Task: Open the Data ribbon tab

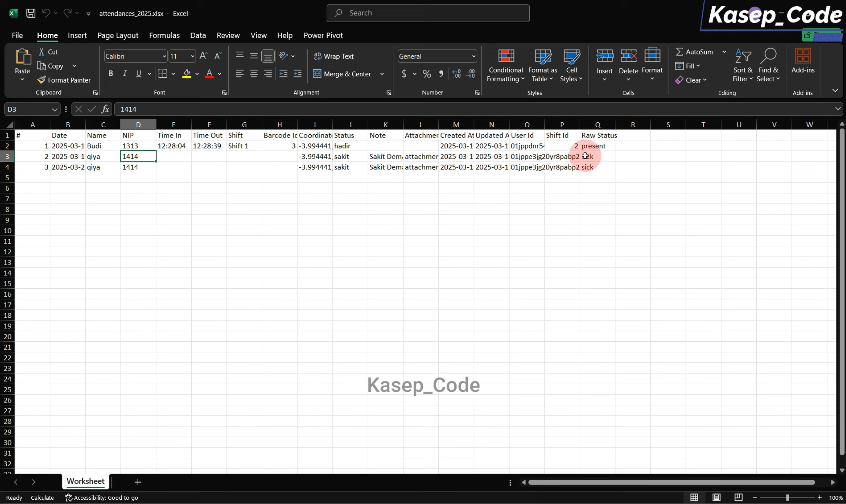Action: pos(198,35)
